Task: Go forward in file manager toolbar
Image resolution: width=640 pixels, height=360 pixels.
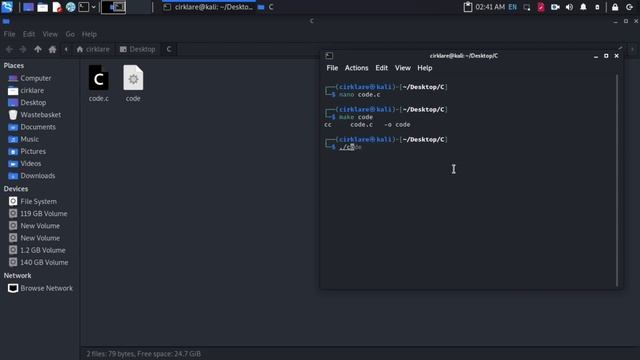Action: tap(23, 49)
